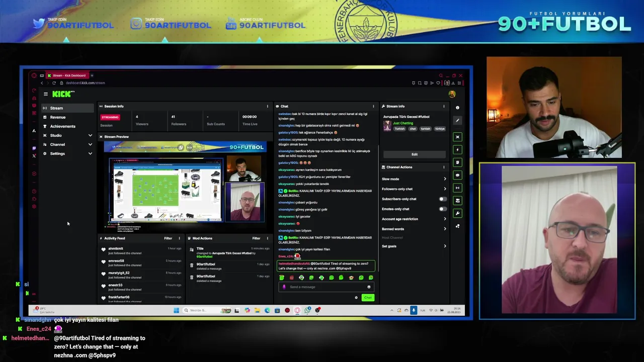The height and width of the screenshot is (362, 644).
Task: Click enestr33 follower entry
Action: 142,287
